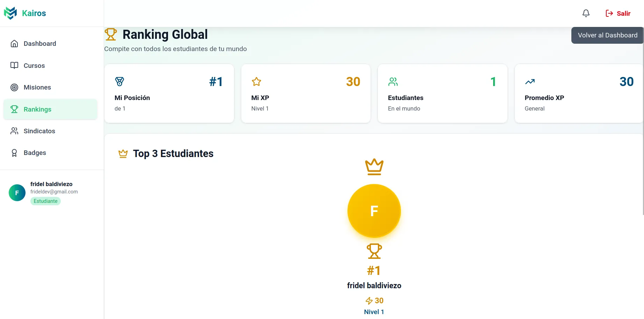Screen dimensions: 644x319
Task: Click the star icon in Mi XP card
Action: 256,81
